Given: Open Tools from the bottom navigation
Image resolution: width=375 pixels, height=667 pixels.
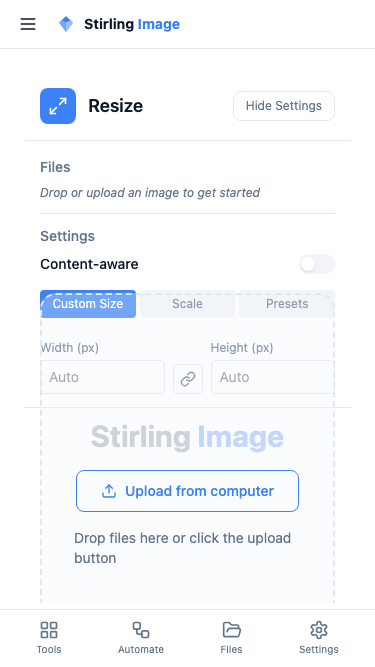Looking at the screenshot, I should pyautogui.click(x=49, y=638).
